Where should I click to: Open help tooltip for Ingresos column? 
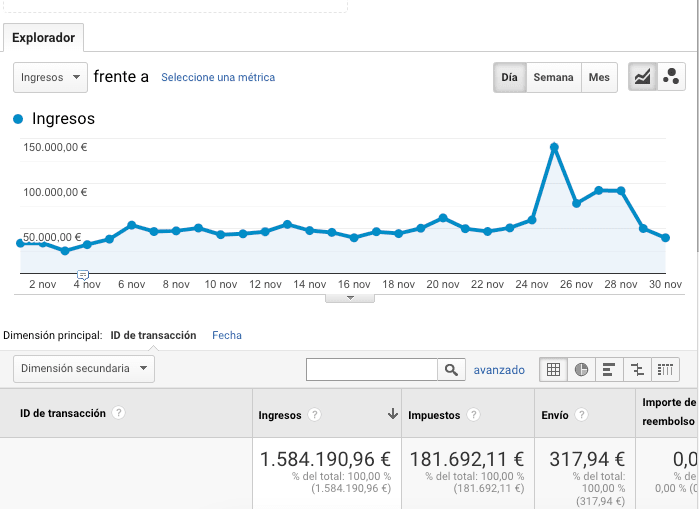point(314,415)
